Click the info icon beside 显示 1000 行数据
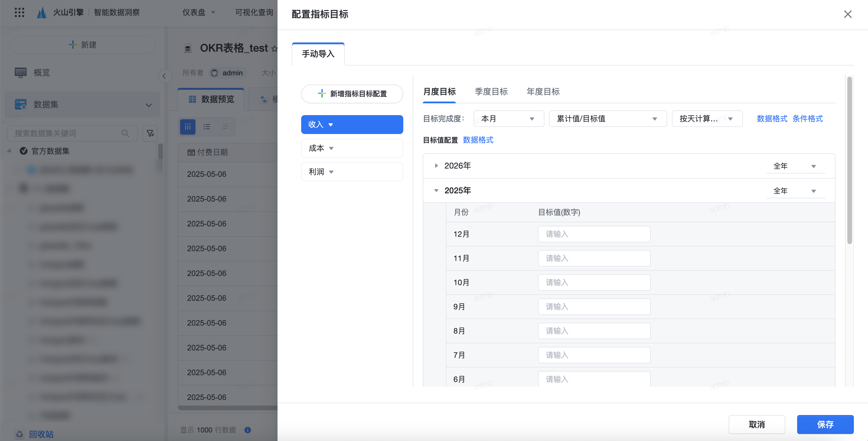The width and height of the screenshot is (868, 441). click(248, 430)
